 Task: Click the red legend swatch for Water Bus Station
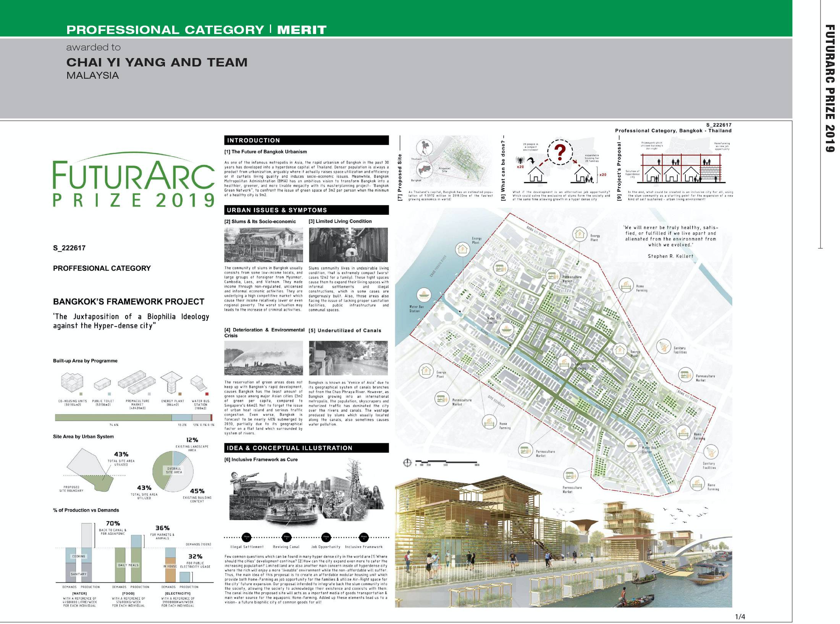[x=207, y=394]
